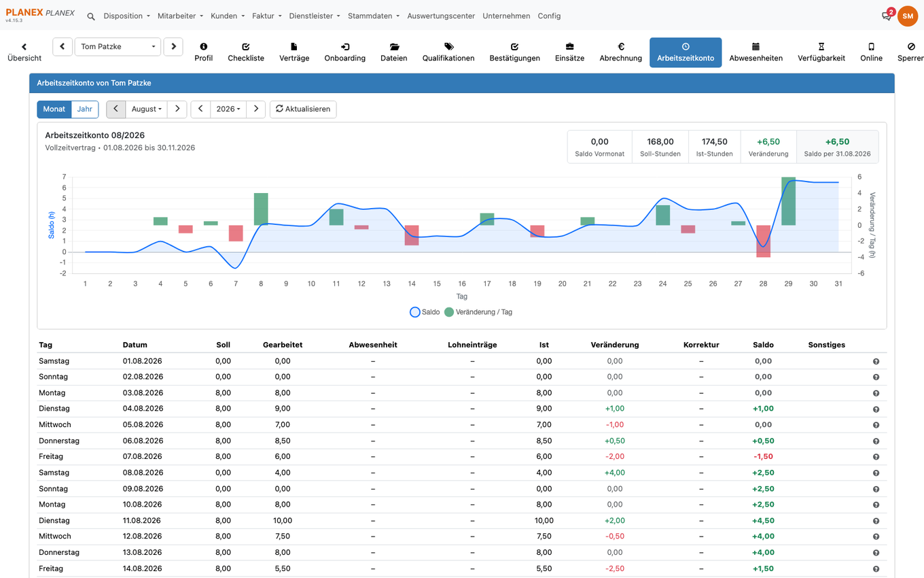Open the SM user avatar menu
Viewport: 924px width, 578px height.
click(908, 16)
